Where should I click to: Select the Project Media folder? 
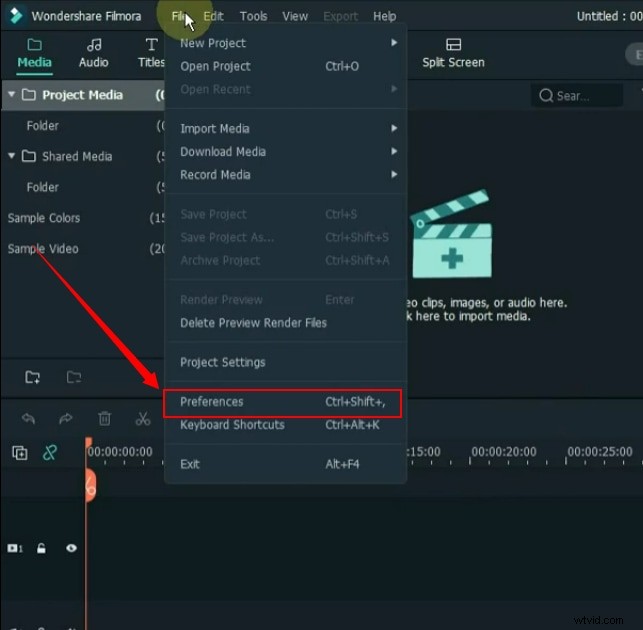[82, 95]
